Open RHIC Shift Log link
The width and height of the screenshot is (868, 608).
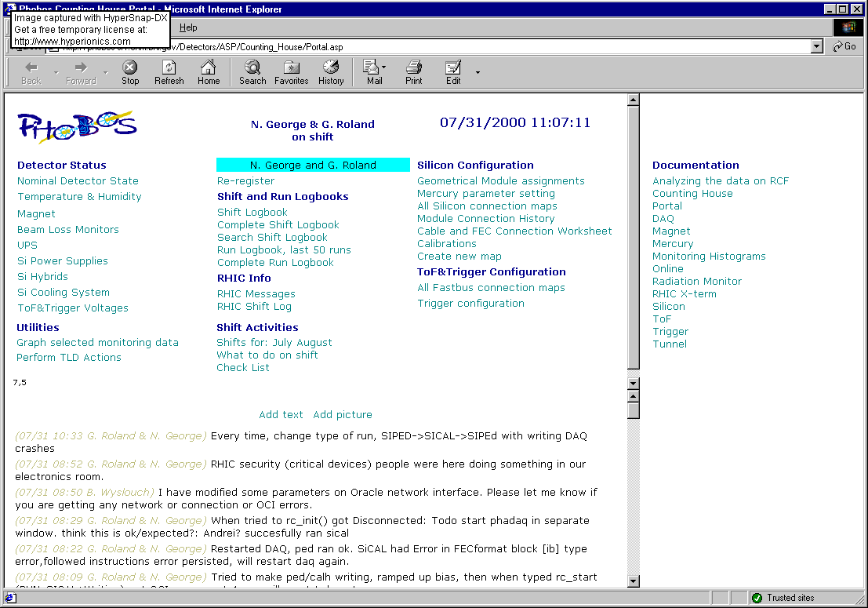(254, 307)
